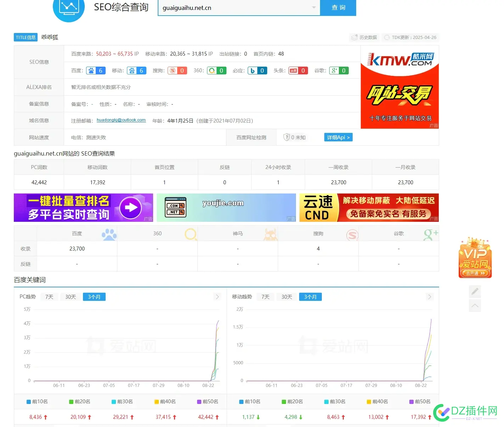Open 历史数据 via its layers icon
Image resolution: width=504 pixels, height=427 pixels.
click(x=354, y=37)
